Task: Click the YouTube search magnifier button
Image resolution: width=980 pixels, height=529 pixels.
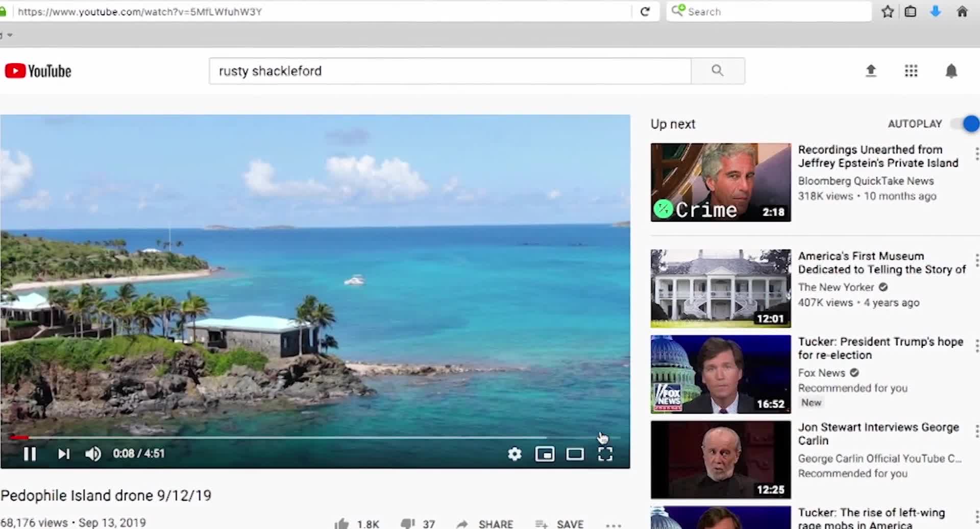Action: coord(717,71)
